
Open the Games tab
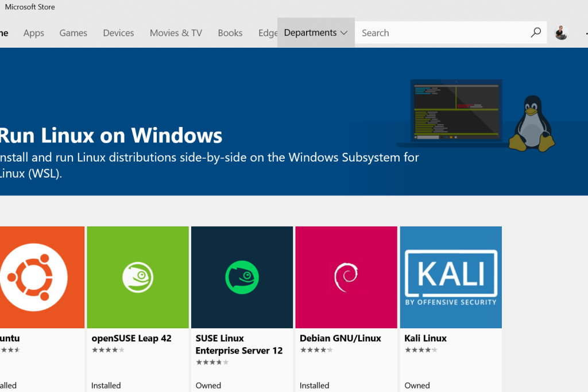coord(73,33)
